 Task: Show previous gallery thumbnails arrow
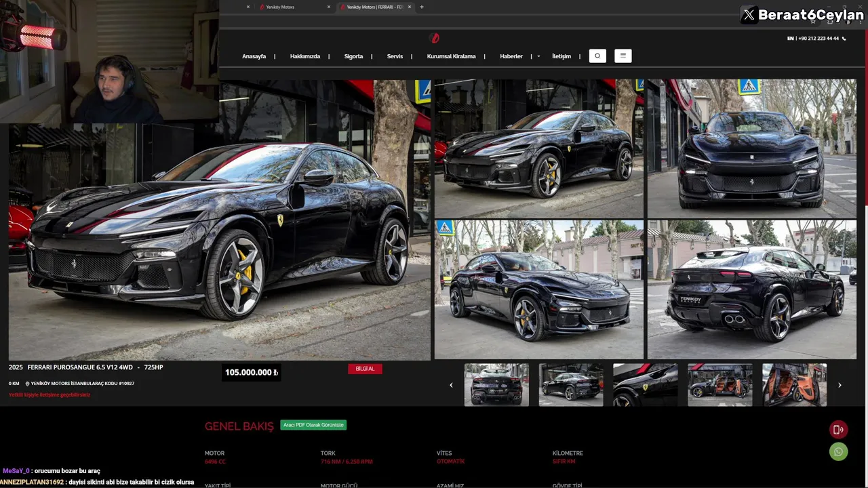(x=451, y=385)
